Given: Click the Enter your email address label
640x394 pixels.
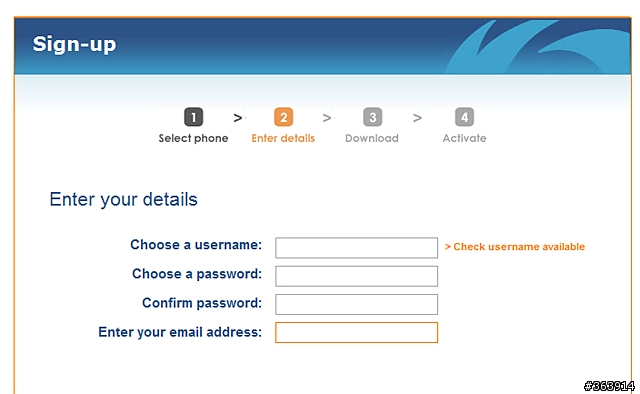Looking at the screenshot, I should click(180, 332).
